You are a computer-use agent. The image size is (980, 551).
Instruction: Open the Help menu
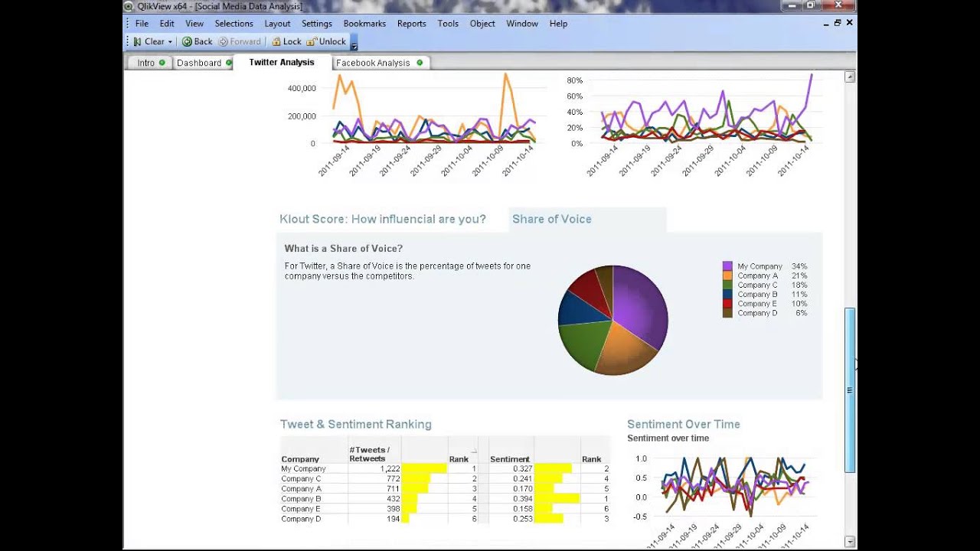558,24
